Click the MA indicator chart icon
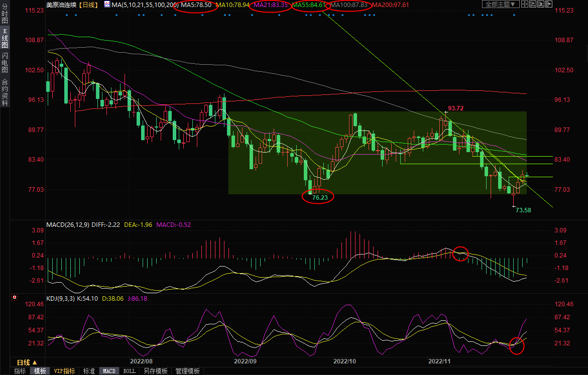The width and height of the screenshot is (588, 375). pos(107,5)
